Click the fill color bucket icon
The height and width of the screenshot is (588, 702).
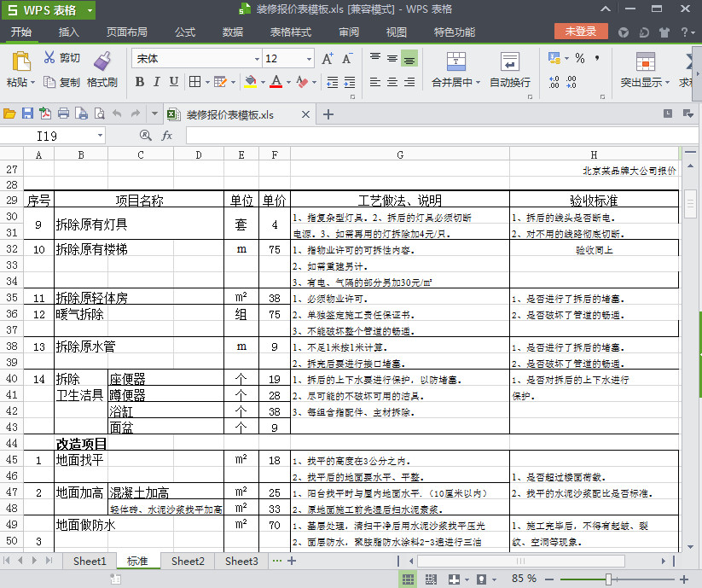pyautogui.click(x=251, y=82)
